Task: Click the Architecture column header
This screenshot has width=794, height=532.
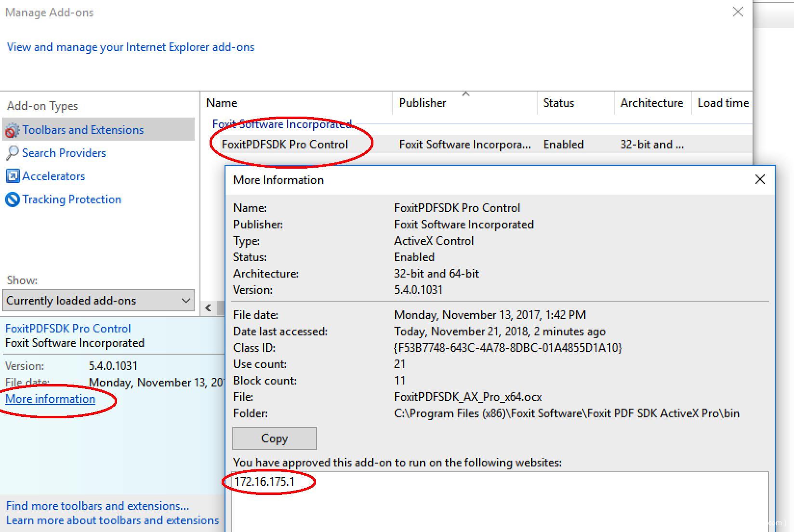Action: click(651, 103)
